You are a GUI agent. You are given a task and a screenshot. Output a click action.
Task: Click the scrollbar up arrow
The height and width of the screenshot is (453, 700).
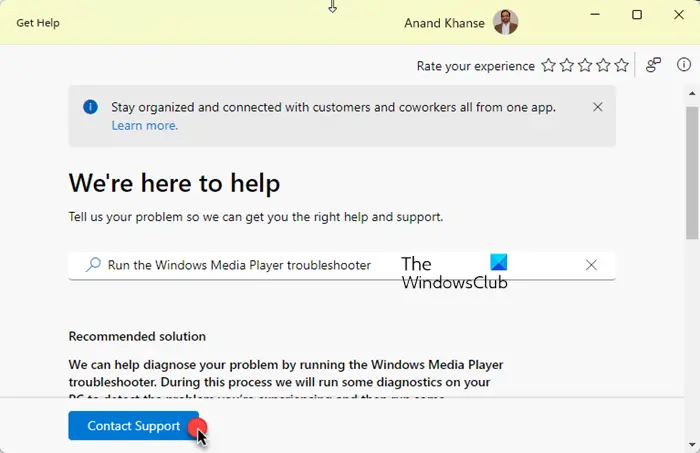[692, 93]
